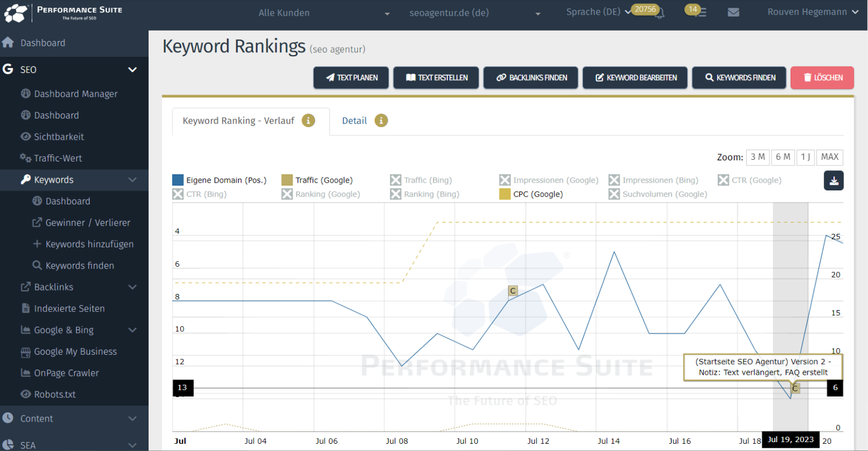Click the Dashboard home icon in sidebar
868x451 pixels.
[x=8, y=43]
